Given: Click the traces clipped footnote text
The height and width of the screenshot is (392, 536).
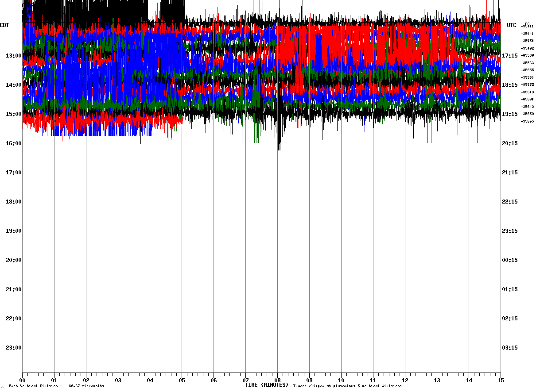Looking at the screenshot, I should click(x=347, y=386).
